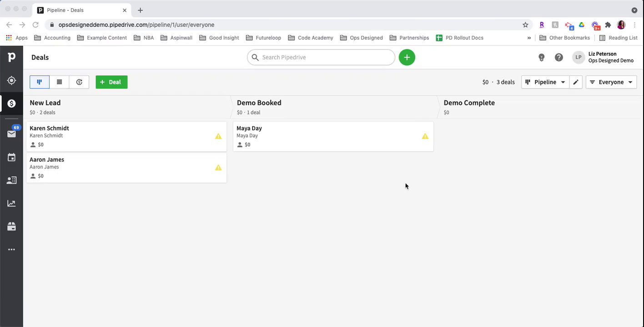The width and height of the screenshot is (644, 327).
Task: Select the pipeline board view
Action: 40,82
